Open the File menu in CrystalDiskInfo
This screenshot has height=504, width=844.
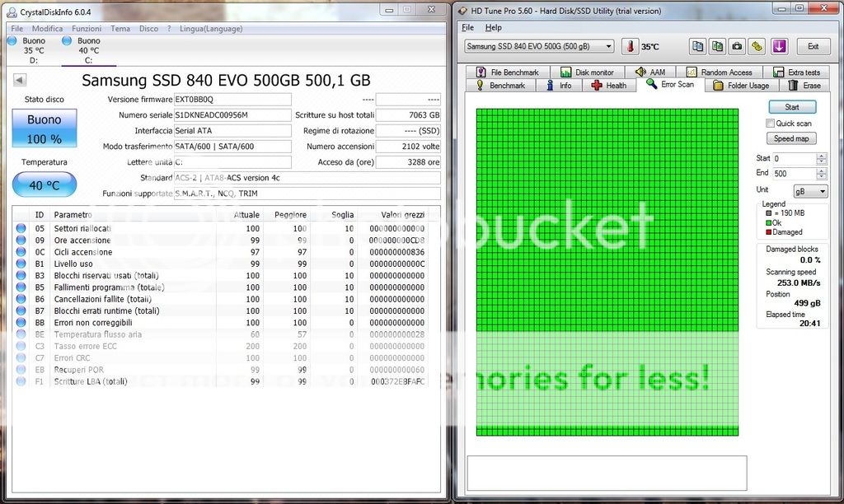pos(17,29)
